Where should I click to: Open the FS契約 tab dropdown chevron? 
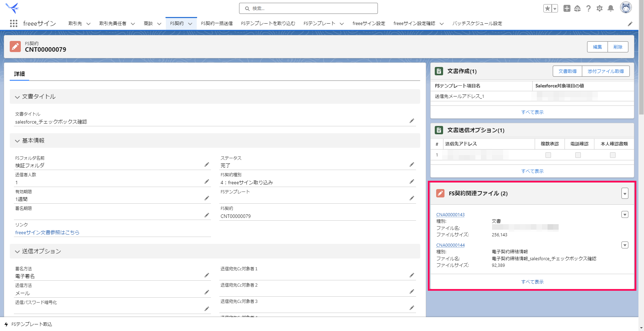point(190,24)
